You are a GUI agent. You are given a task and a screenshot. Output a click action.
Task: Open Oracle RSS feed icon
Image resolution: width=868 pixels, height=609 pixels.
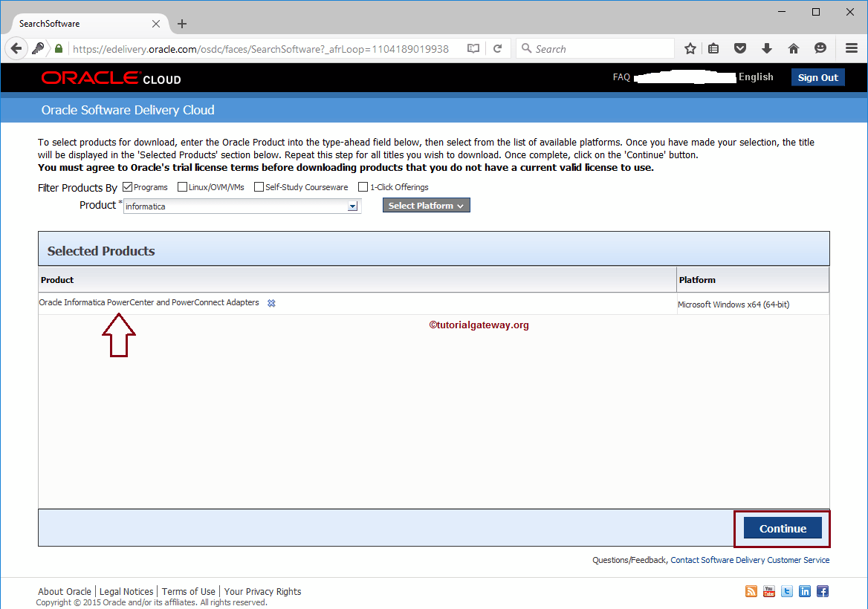click(x=751, y=591)
